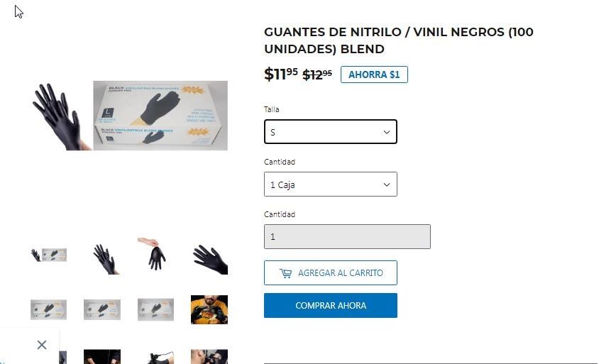Image resolution: width=616 pixels, height=364 pixels.
Task: Select the first glove box thumbnail in second row
Action: 49,309
